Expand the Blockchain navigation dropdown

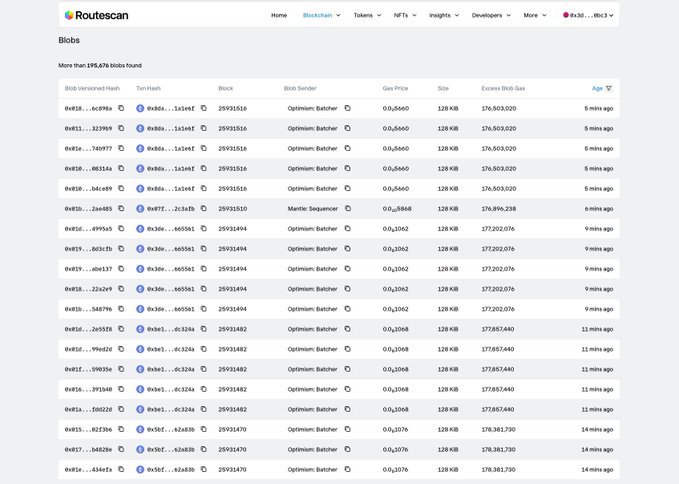(321, 15)
